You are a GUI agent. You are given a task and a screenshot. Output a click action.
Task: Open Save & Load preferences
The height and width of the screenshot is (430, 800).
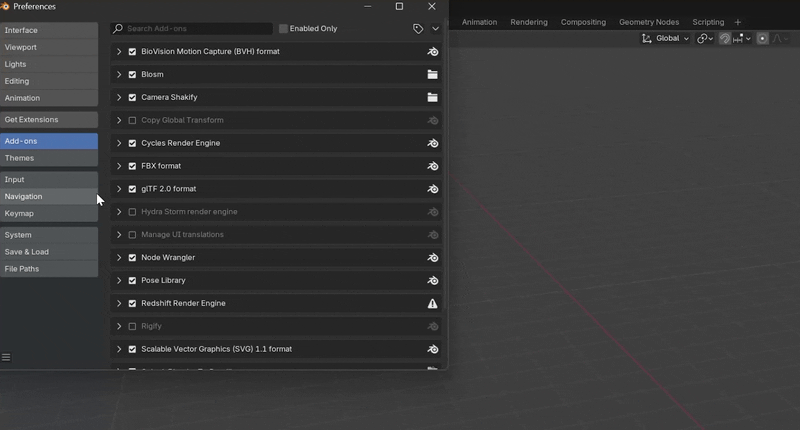coord(49,252)
